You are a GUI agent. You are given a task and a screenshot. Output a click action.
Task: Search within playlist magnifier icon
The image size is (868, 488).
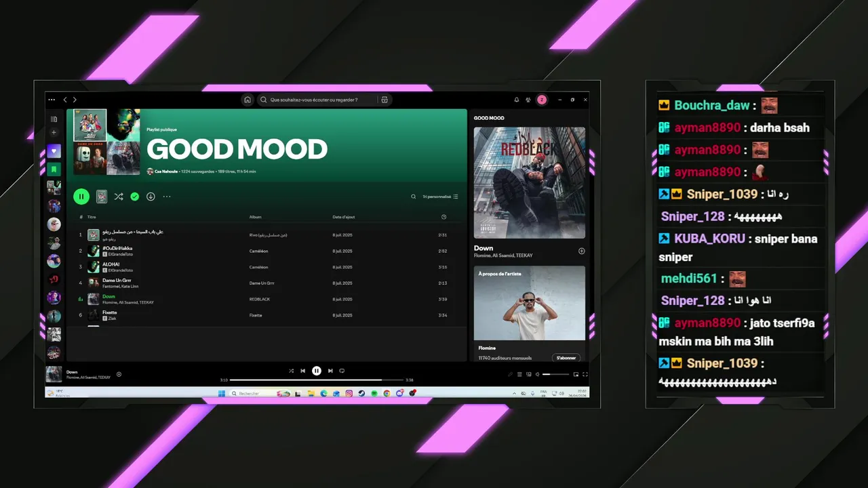tap(414, 197)
